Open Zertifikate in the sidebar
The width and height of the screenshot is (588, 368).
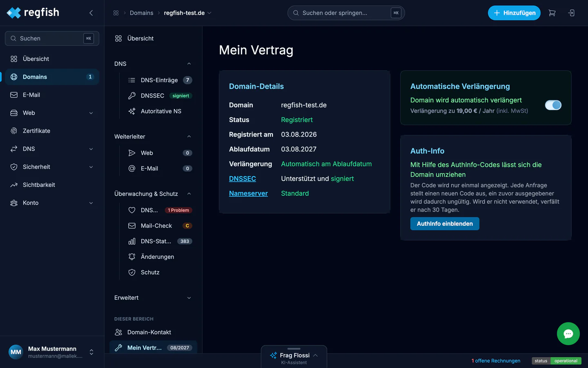click(x=52, y=131)
